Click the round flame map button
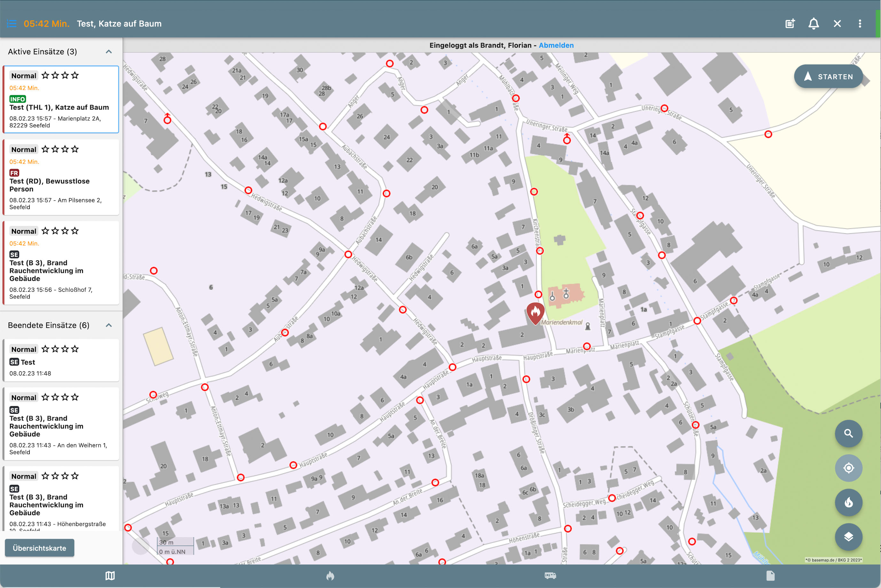 coord(848,502)
